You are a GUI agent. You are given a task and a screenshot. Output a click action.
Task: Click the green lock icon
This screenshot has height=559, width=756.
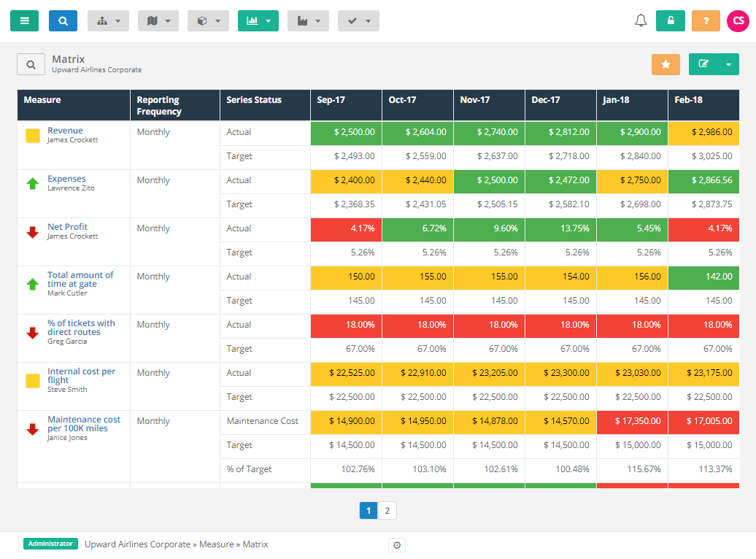[671, 20]
